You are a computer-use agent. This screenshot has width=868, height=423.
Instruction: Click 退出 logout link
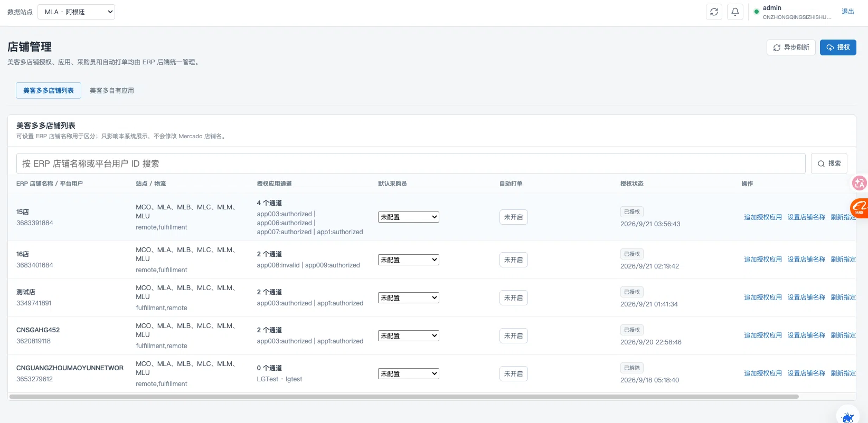847,12
